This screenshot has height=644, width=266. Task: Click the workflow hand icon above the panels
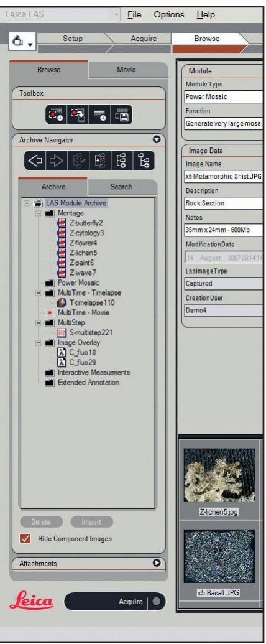(19, 42)
